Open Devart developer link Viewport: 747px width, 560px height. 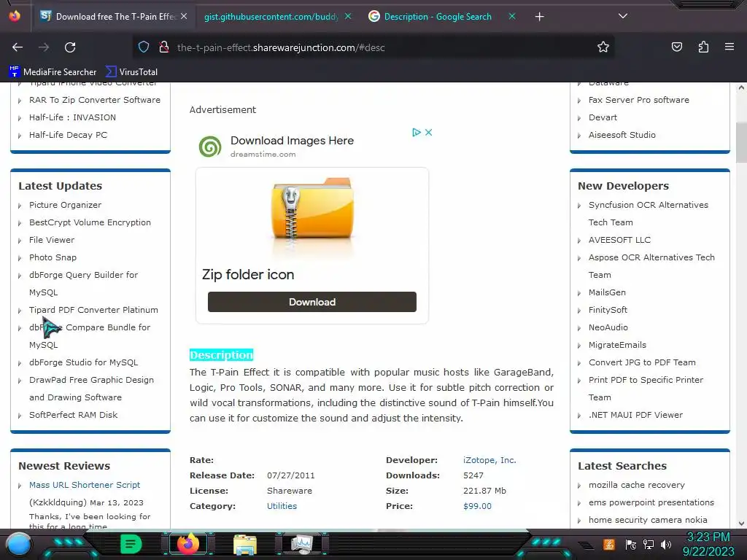click(x=603, y=117)
